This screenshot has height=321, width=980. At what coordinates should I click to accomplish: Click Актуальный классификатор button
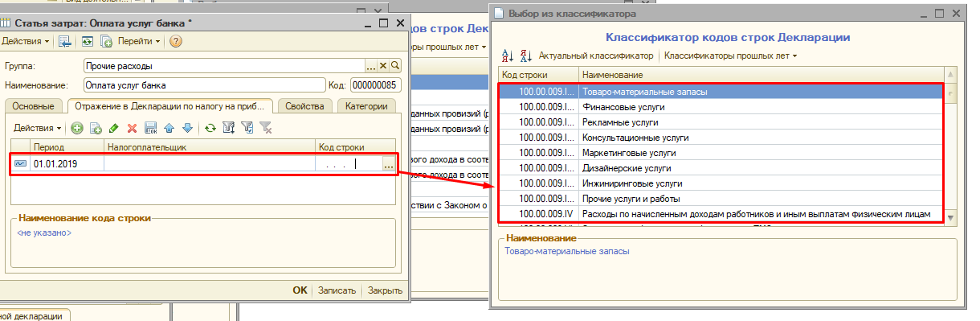[595, 56]
